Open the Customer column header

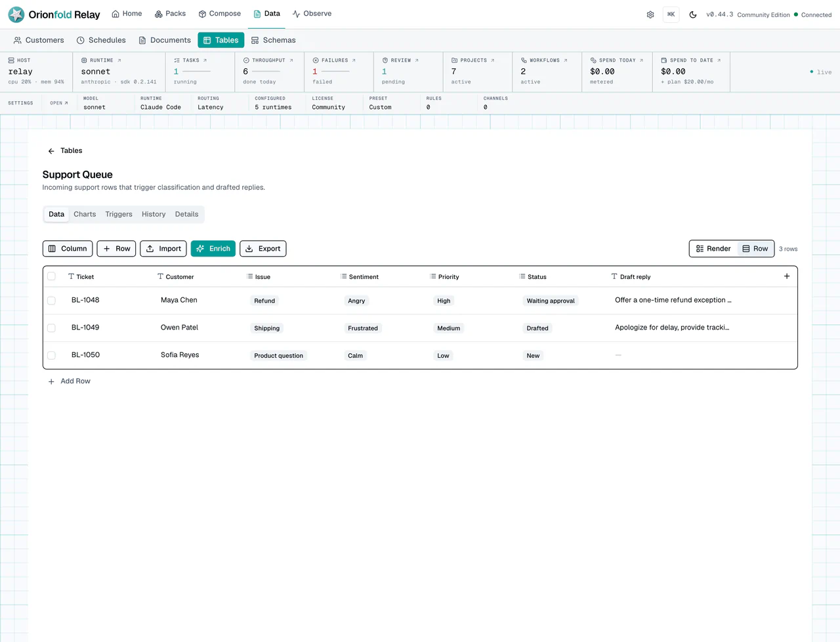(x=176, y=277)
